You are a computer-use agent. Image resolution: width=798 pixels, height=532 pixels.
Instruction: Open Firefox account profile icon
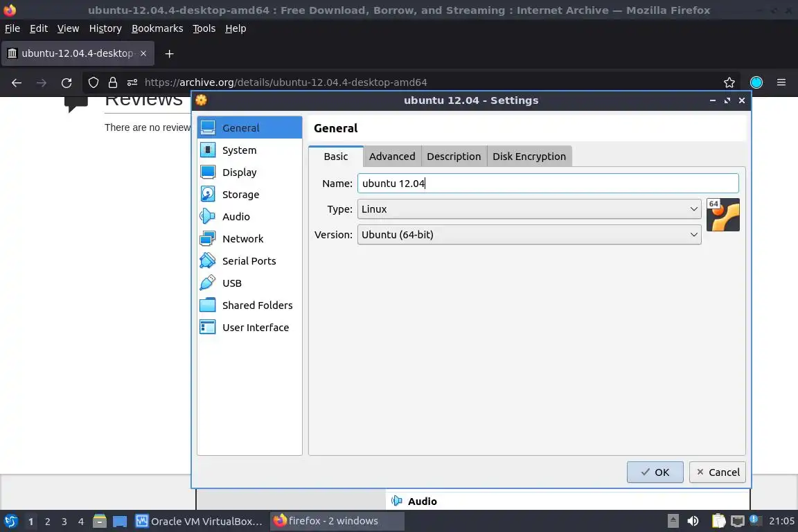click(756, 82)
